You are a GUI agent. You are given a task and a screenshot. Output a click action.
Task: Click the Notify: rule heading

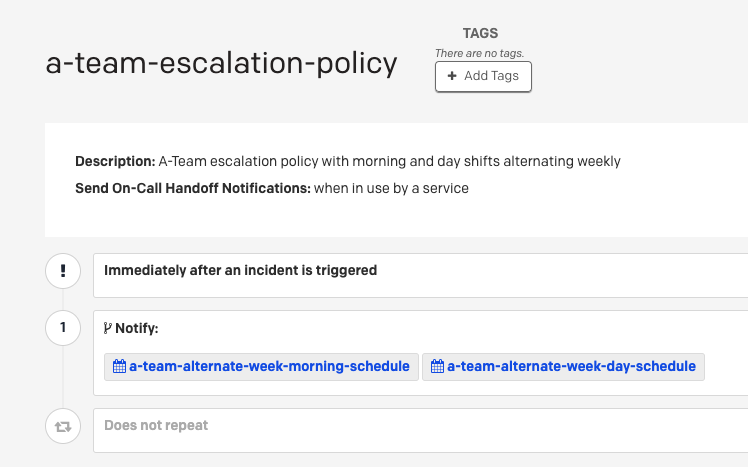coord(136,328)
